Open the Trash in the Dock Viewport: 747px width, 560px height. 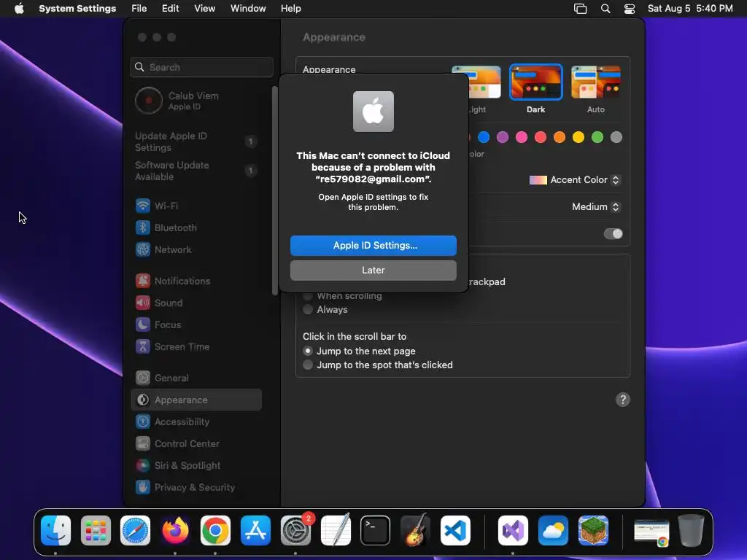692,530
